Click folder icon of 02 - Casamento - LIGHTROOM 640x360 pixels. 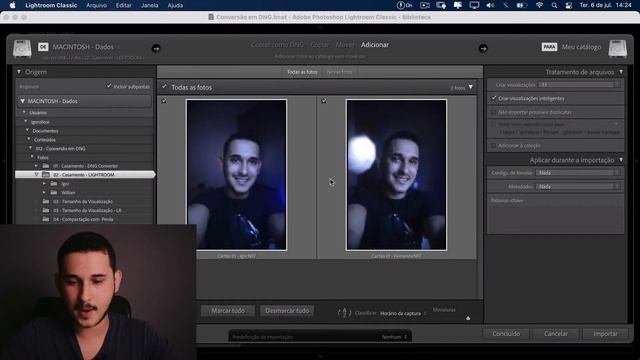coord(46,175)
